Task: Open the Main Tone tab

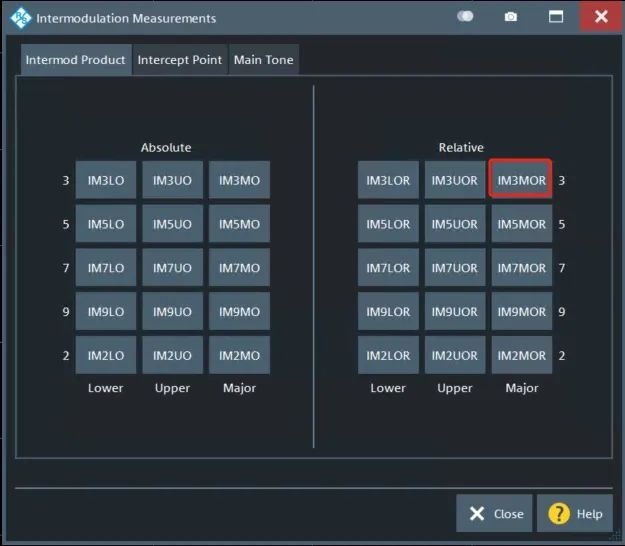Action: 264,60
